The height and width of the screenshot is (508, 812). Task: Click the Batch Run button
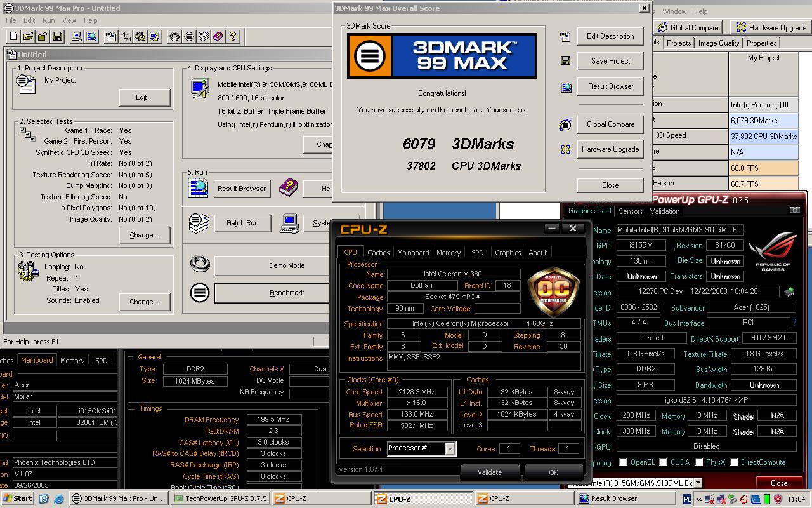(242, 223)
